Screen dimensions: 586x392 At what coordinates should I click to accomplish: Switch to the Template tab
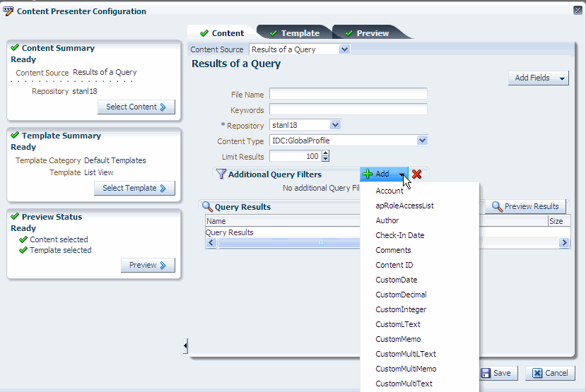[x=295, y=33]
